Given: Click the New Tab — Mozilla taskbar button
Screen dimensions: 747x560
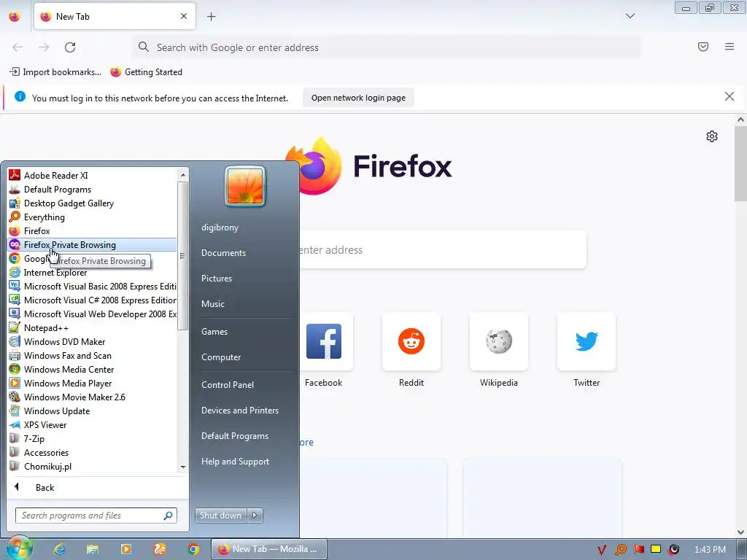Looking at the screenshot, I should coord(269,549).
